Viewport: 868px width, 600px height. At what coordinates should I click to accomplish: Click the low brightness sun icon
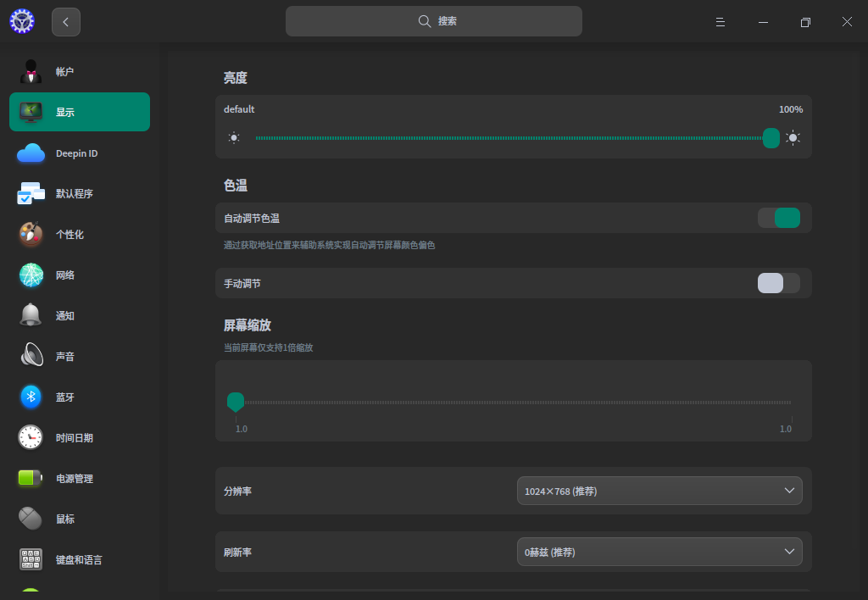tap(234, 138)
